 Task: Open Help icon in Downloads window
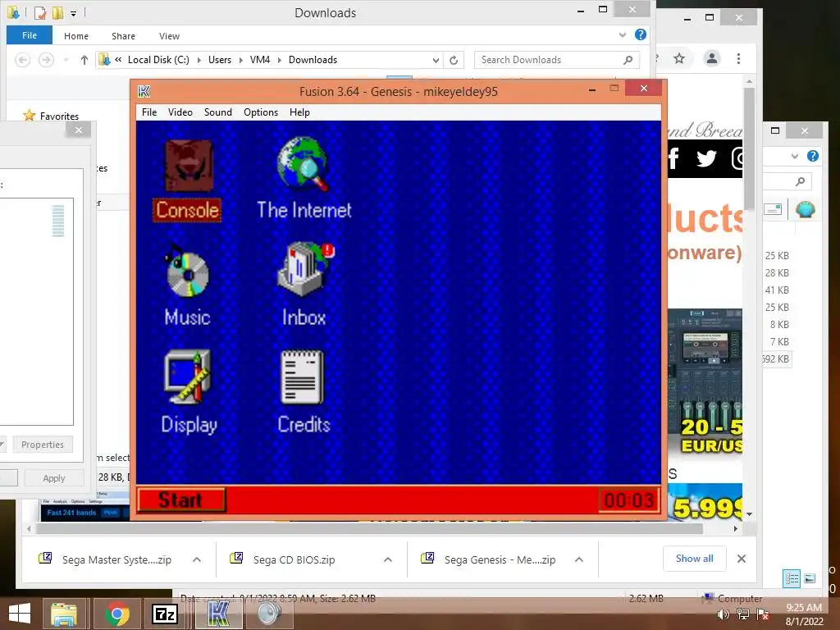640,34
